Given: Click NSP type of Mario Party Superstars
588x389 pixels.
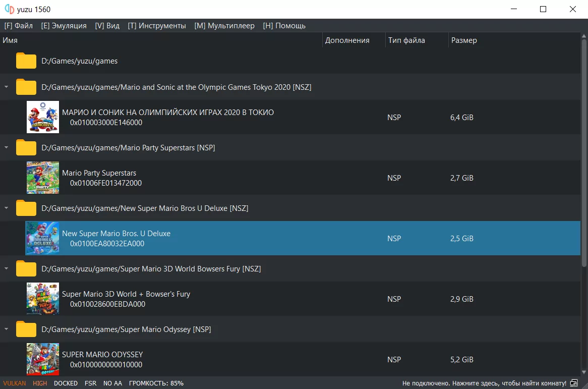Looking at the screenshot, I should coord(394,178).
